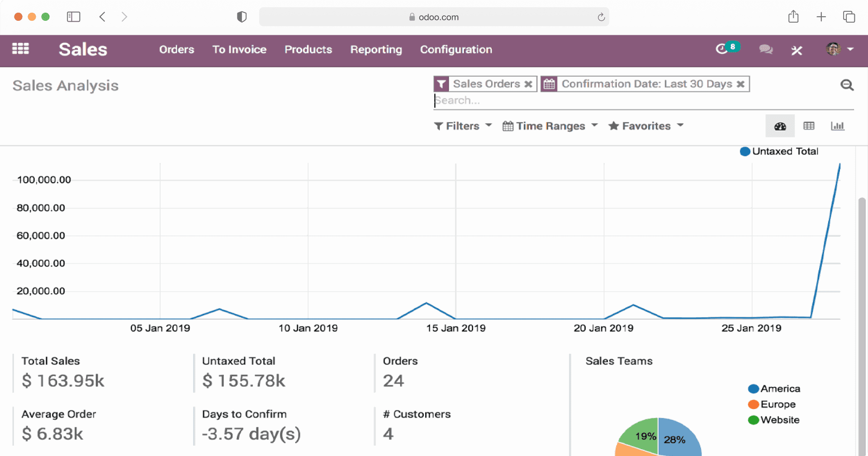Expand the user account dropdown caret
The image size is (868, 456).
tap(850, 49)
